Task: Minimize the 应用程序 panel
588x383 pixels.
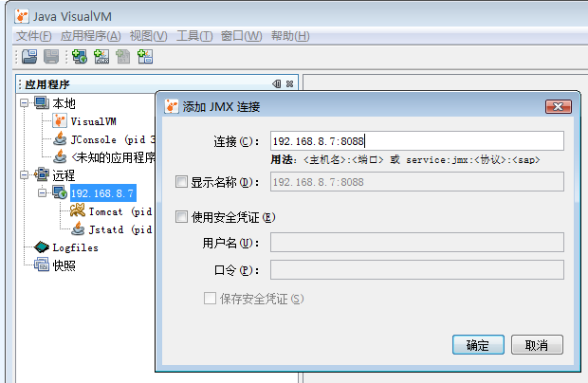Action: [276, 84]
